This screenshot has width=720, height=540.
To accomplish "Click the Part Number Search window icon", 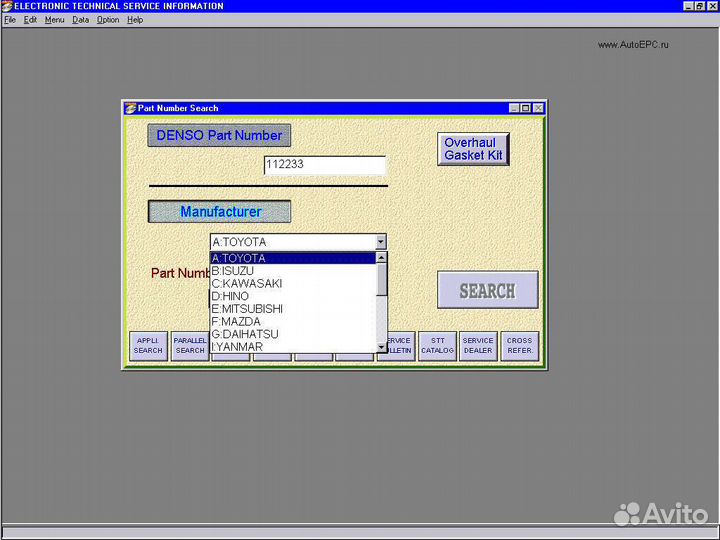I will pos(130,108).
